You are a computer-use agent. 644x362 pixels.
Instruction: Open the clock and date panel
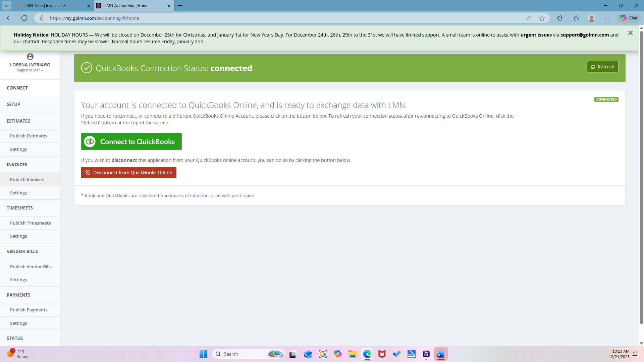click(x=619, y=354)
